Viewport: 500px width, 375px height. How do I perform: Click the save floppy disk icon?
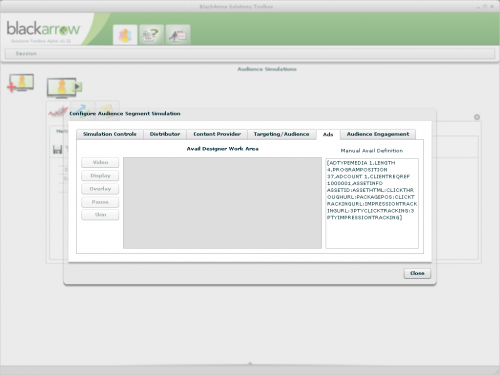coord(57,149)
